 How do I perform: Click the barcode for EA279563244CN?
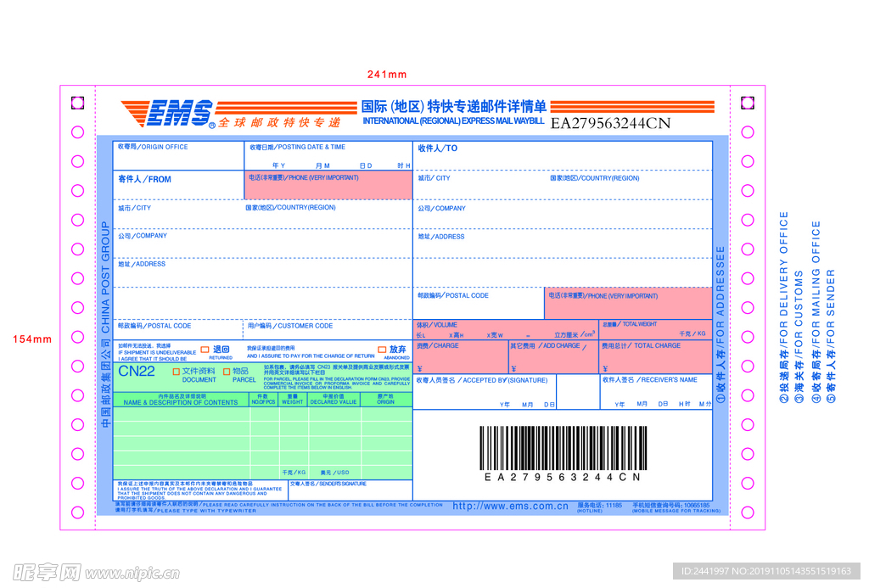pos(562,450)
